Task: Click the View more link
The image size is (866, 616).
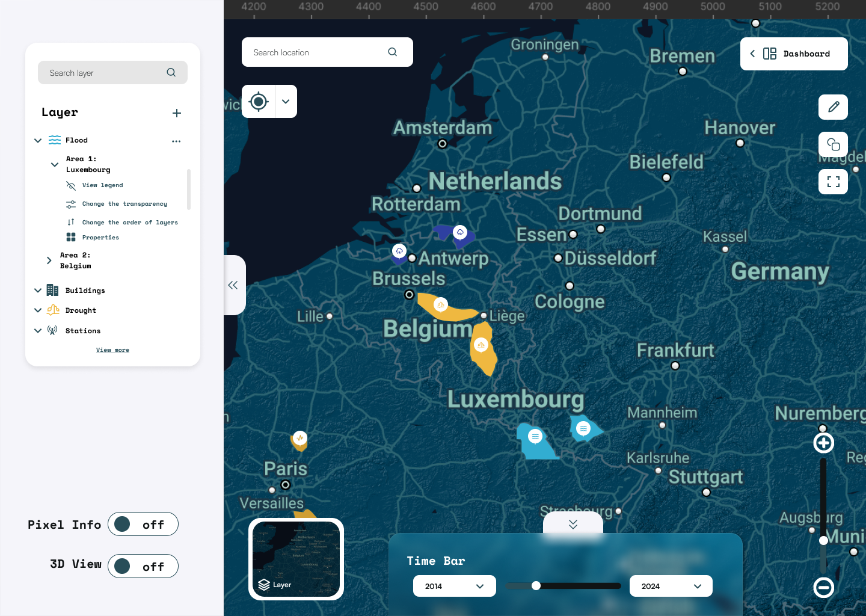Action: (112, 350)
